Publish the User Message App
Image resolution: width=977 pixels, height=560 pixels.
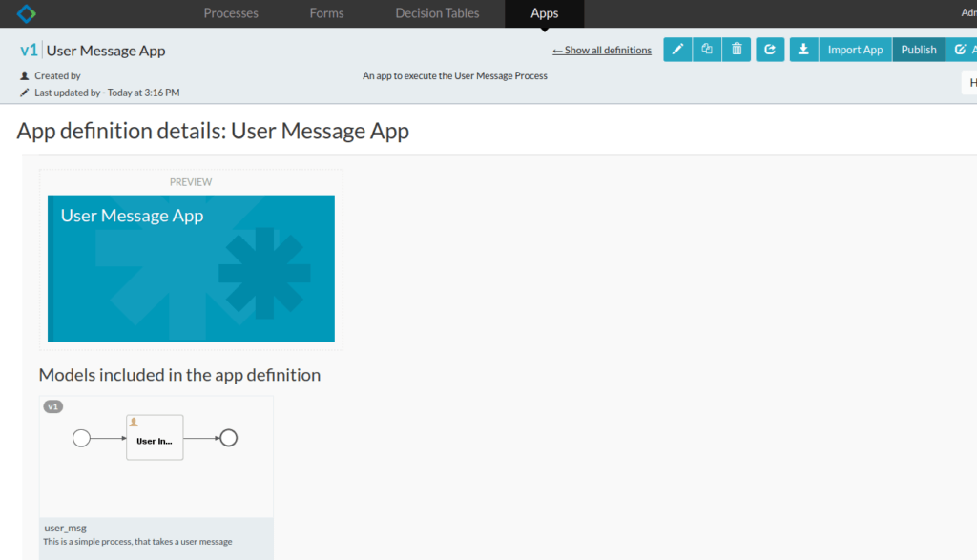pos(918,49)
